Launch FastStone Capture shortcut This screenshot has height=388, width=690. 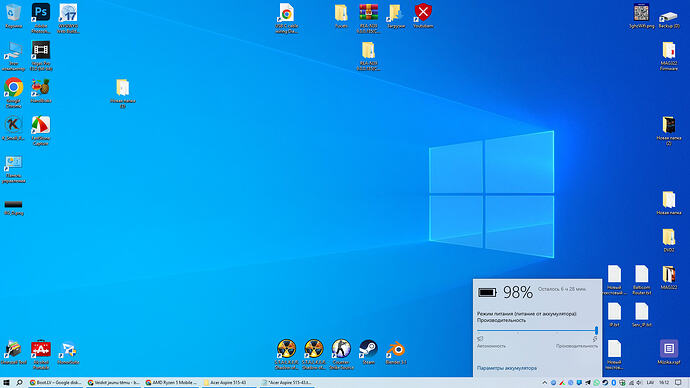(x=40, y=130)
